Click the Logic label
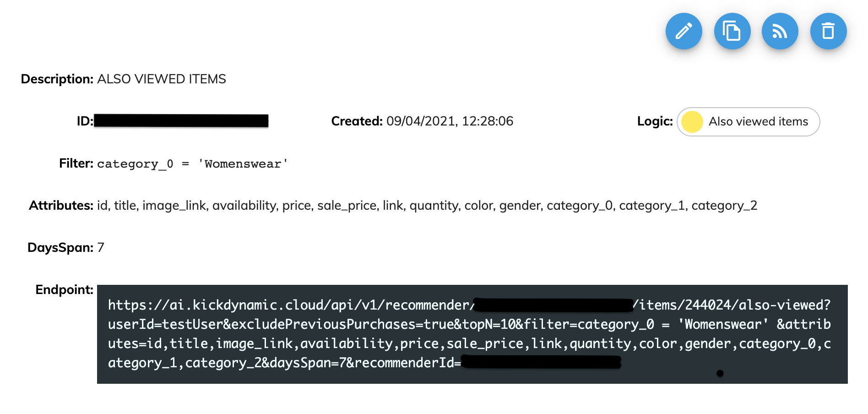Viewport: 868px width, 414px height. 655,121
